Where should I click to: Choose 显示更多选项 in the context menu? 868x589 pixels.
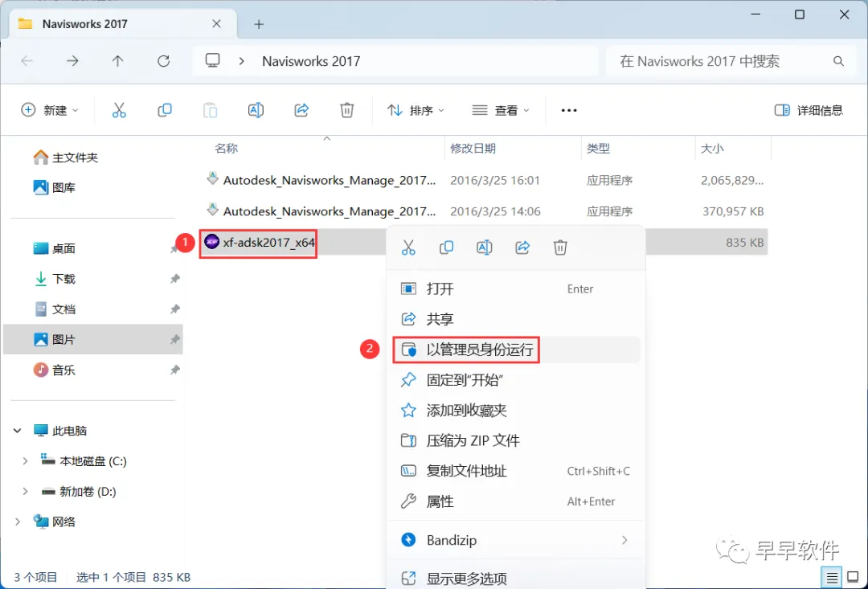[516, 579]
